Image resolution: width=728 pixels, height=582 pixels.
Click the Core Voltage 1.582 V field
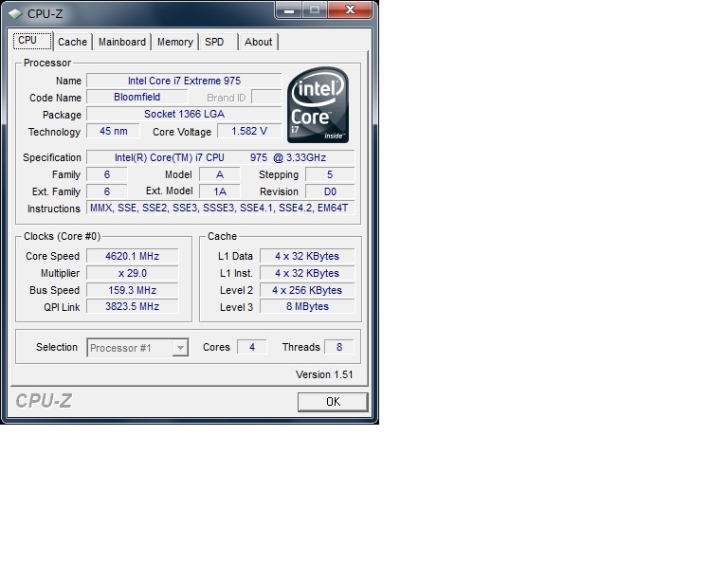pyautogui.click(x=249, y=132)
